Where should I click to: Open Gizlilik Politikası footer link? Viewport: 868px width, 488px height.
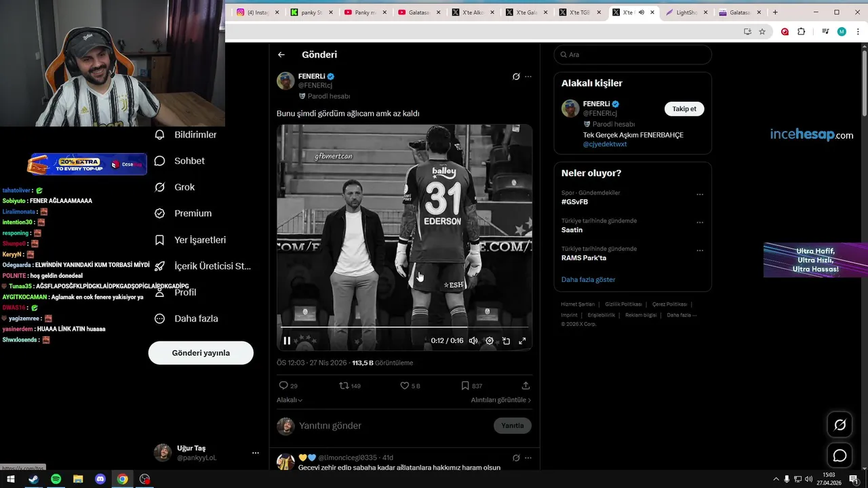point(623,304)
